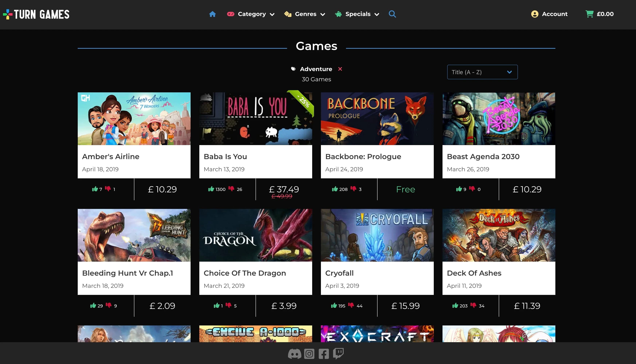
Task: Open Choice Of The Dragon title
Action: tap(244, 273)
